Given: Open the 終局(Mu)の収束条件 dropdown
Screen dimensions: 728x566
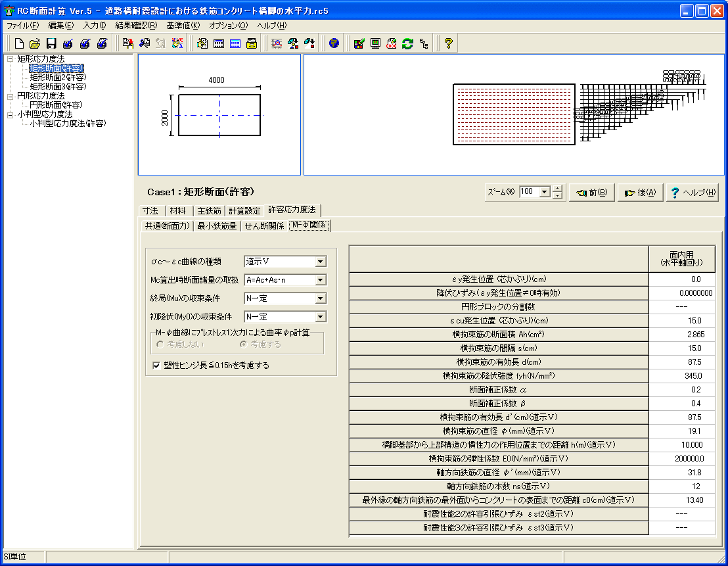Looking at the screenshot, I should (320, 298).
